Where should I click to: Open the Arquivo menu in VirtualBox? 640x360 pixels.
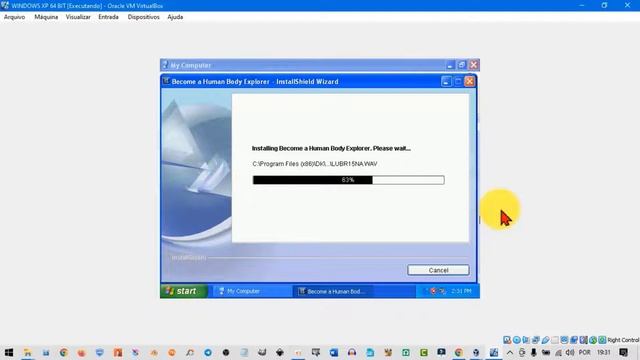(x=14, y=17)
